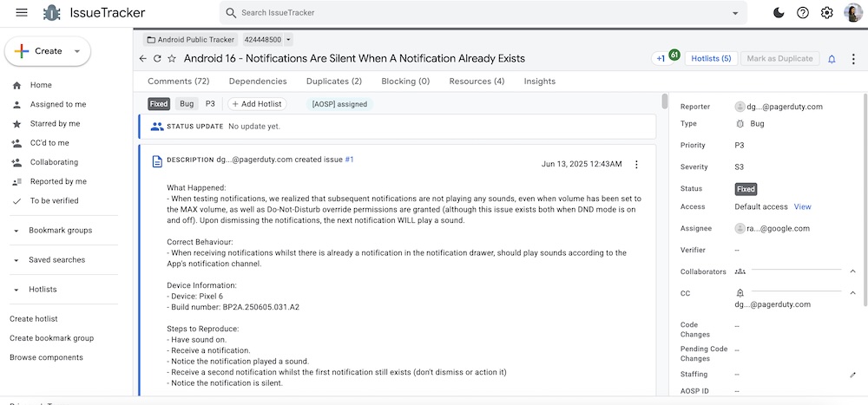Open Android Public Tracker component chip

click(190, 40)
